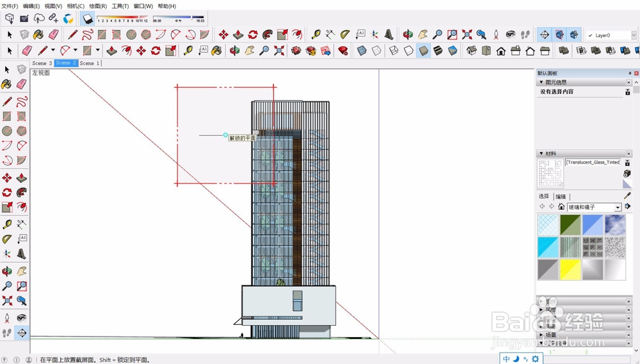
Task: Click the Zoom Window tool in top toolbar
Action: [x=452, y=35]
